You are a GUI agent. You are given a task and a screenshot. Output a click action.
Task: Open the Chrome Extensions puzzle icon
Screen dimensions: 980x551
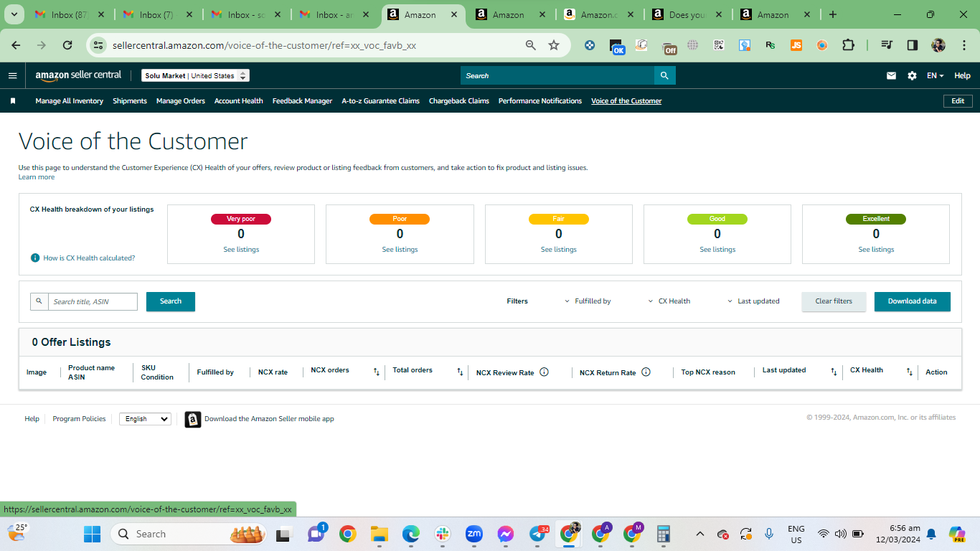pyautogui.click(x=848, y=45)
